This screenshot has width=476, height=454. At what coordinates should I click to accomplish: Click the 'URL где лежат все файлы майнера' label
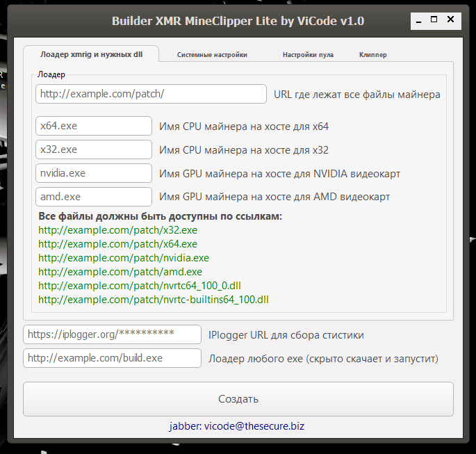click(357, 95)
